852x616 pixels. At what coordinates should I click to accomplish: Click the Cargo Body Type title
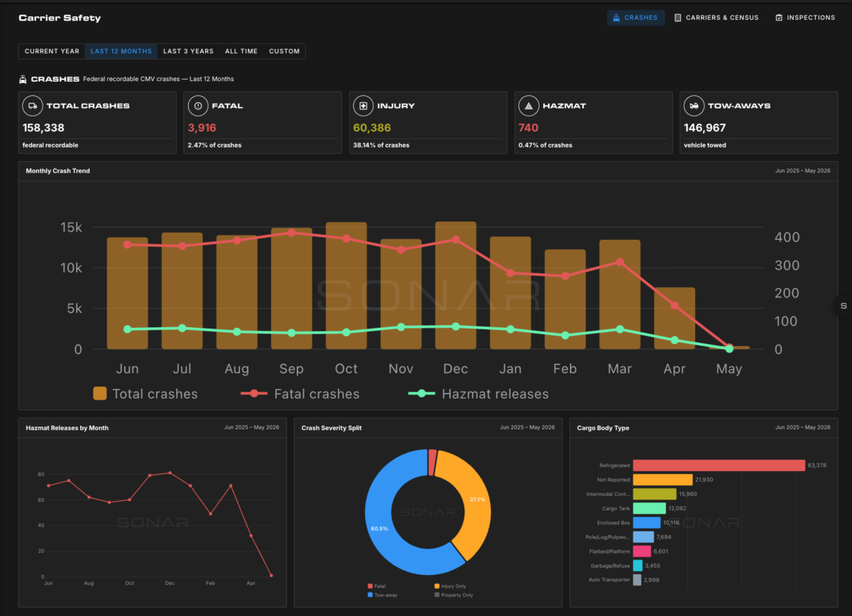coord(603,428)
